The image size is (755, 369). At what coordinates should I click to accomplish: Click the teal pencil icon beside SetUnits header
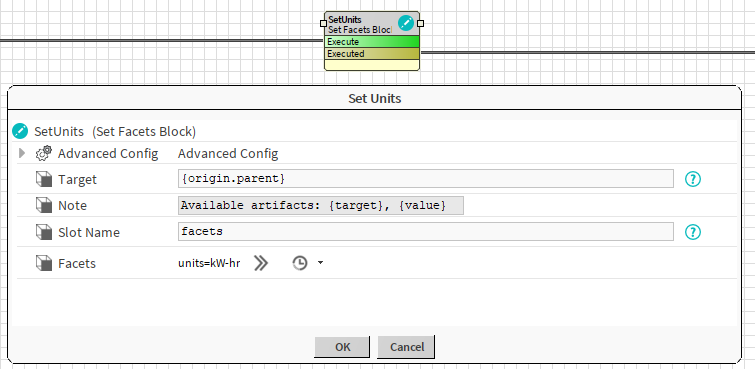pyautogui.click(x=20, y=131)
